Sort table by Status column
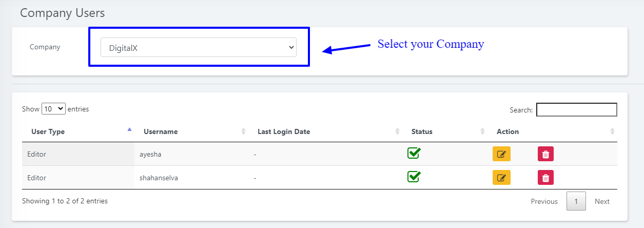Image resolution: width=644 pixels, height=228 pixels. pos(422,131)
